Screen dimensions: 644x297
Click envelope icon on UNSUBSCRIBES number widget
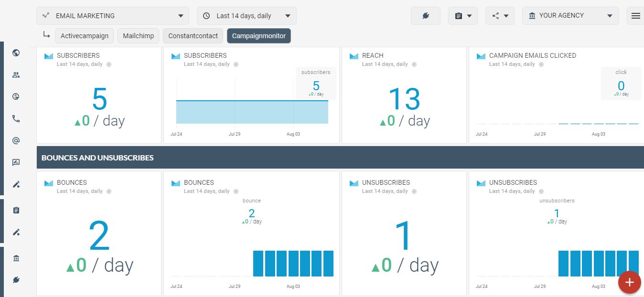tap(354, 183)
